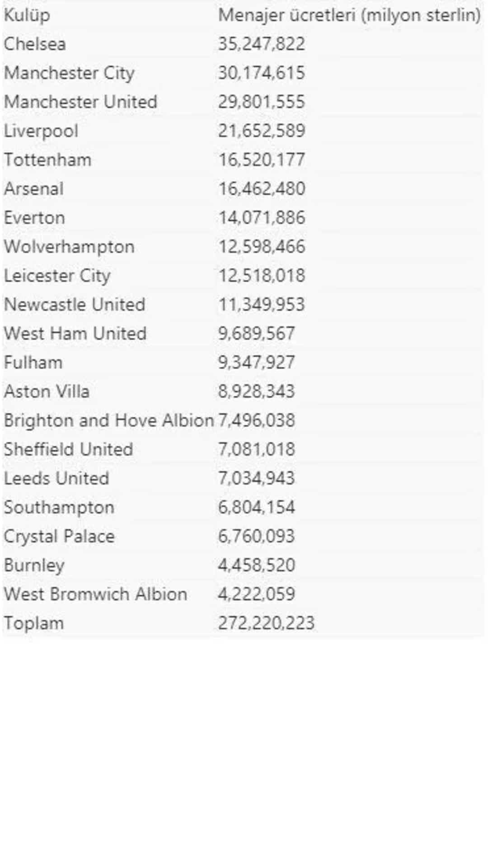488x868 pixels.
Task: Select the West Bromwich Albion cell
Action: click(x=95, y=594)
